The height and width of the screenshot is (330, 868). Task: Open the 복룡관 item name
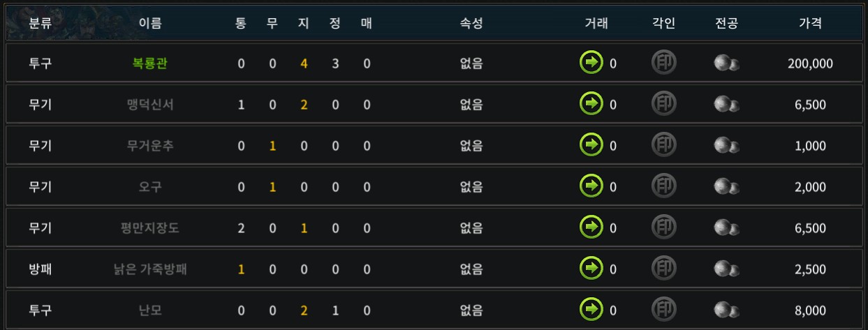point(150,63)
